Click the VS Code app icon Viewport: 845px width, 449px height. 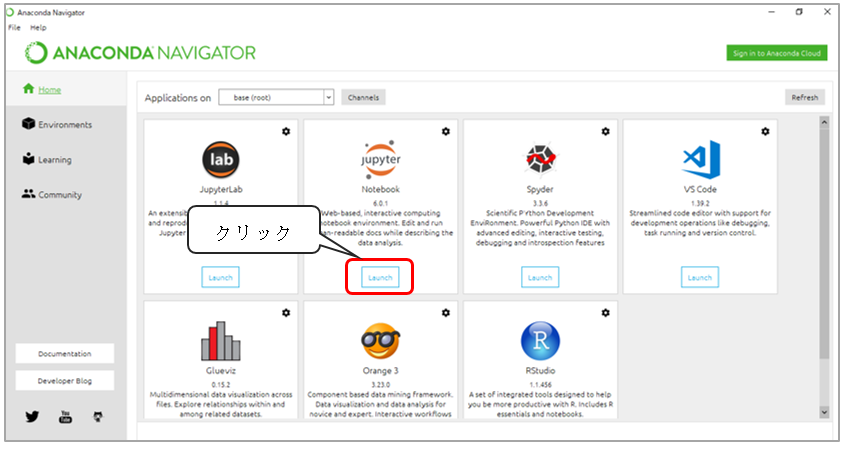click(699, 160)
